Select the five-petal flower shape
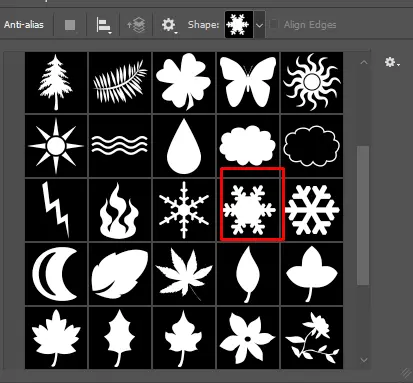This screenshot has height=383, width=413. click(x=248, y=338)
